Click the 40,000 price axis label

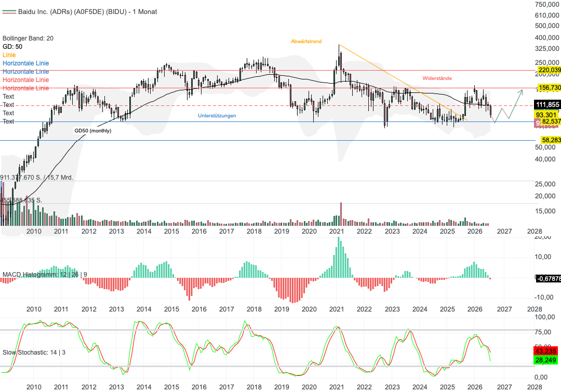coord(545,159)
